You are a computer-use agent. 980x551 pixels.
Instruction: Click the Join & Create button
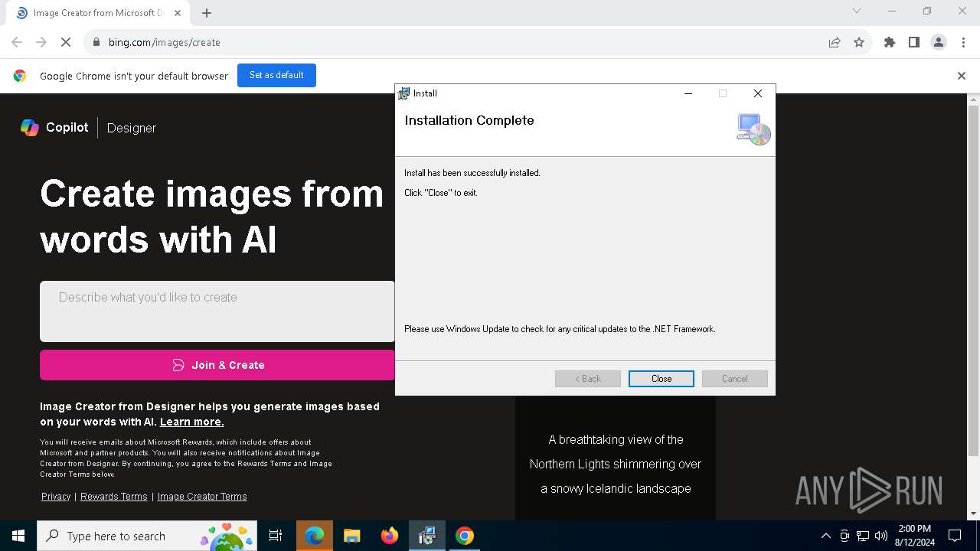pyautogui.click(x=217, y=365)
